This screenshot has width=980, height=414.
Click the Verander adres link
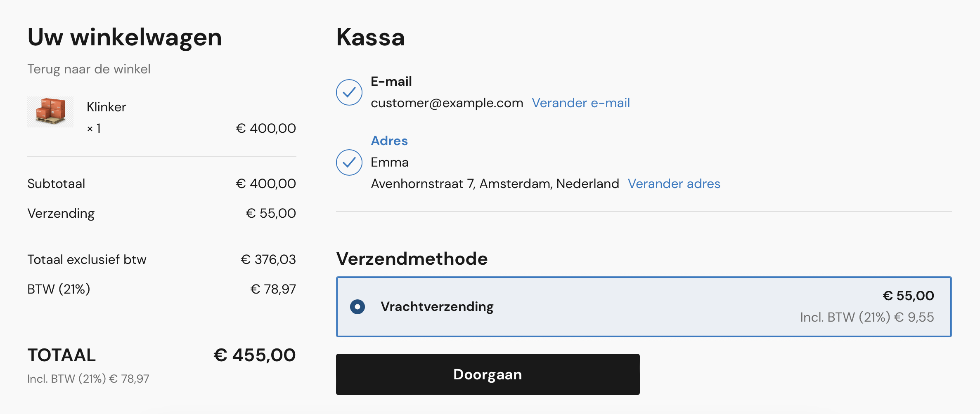click(x=674, y=184)
